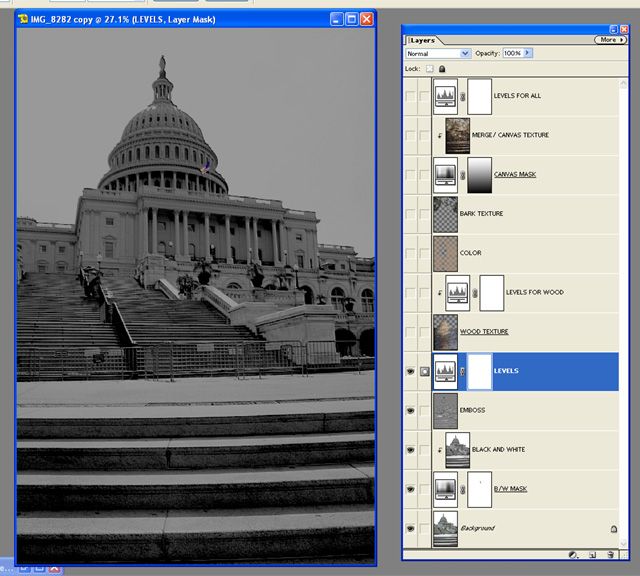The image size is (640, 576).
Task: Hide the EMBOSS layer with eye icon
Action: click(x=410, y=410)
